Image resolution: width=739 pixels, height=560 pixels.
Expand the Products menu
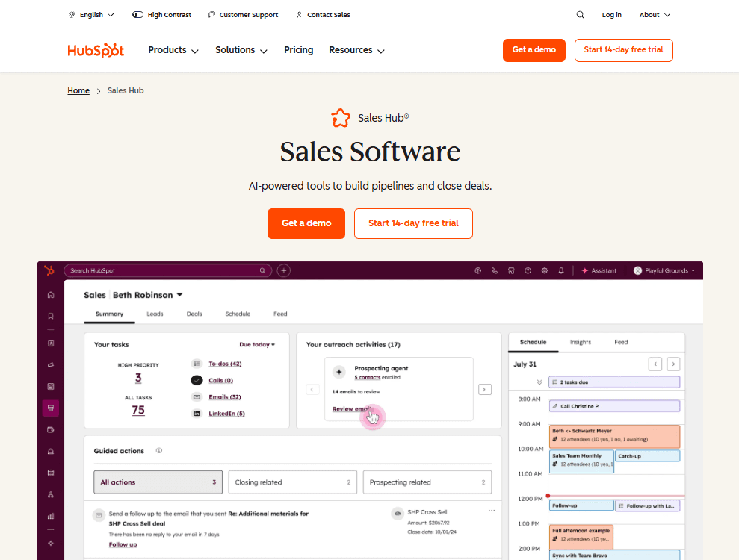pos(173,50)
